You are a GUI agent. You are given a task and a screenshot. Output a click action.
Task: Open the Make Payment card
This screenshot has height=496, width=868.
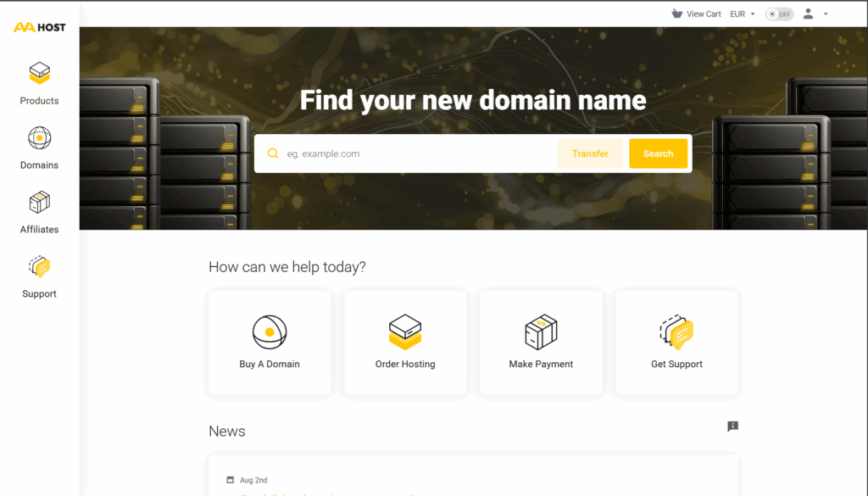[541, 343]
